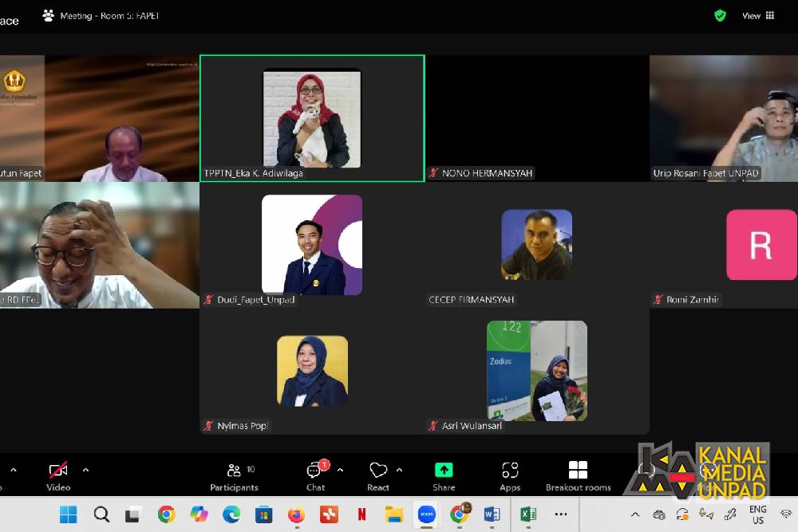Expand the chat options arrow

click(x=341, y=470)
